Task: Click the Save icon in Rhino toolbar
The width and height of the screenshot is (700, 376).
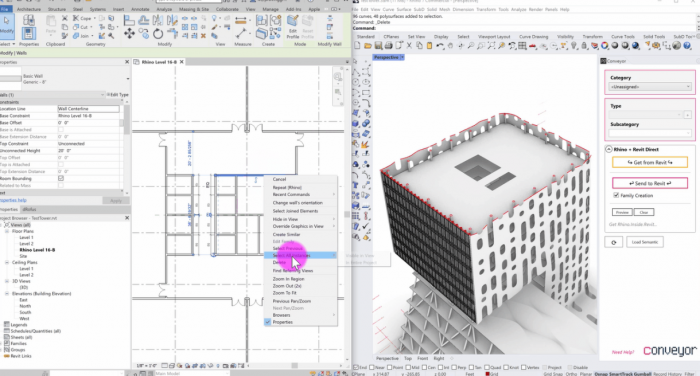Action: click(x=378, y=46)
